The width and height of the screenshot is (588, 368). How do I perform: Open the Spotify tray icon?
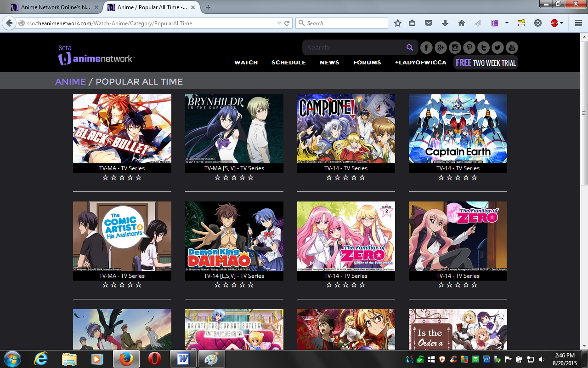pos(475,359)
